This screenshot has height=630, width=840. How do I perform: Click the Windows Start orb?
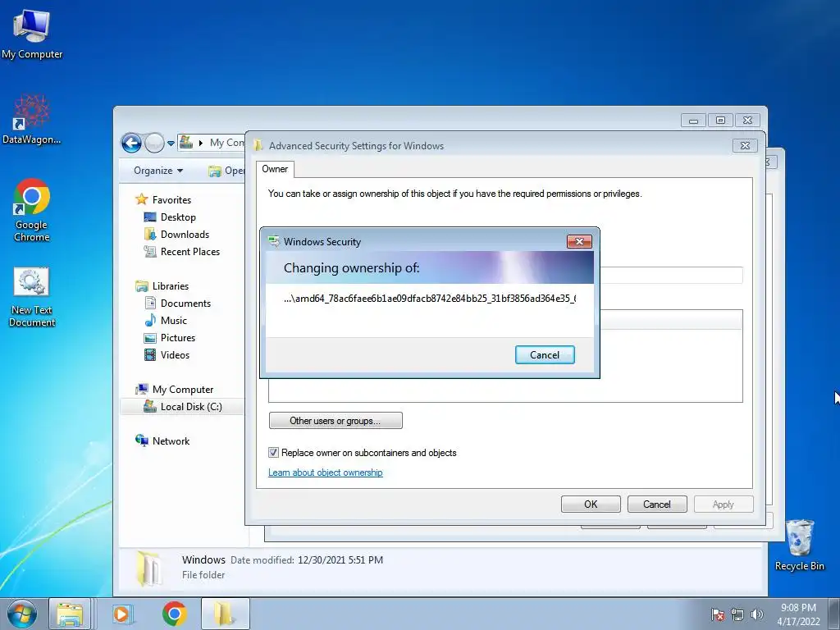pyautogui.click(x=22, y=614)
